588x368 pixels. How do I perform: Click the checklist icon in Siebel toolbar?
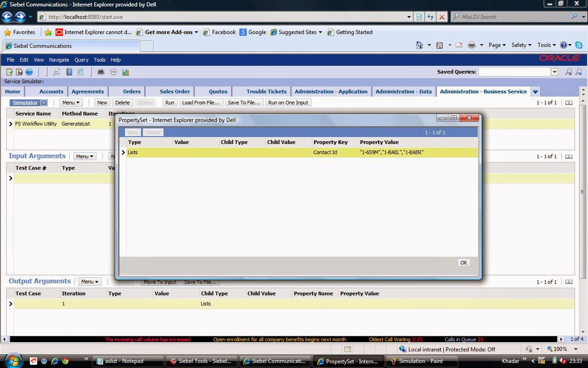(80, 72)
